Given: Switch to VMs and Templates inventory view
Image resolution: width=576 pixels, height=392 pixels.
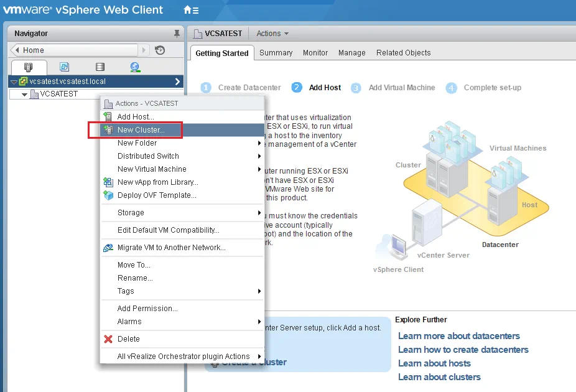Looking at the screenshot, I should (64, 67).
